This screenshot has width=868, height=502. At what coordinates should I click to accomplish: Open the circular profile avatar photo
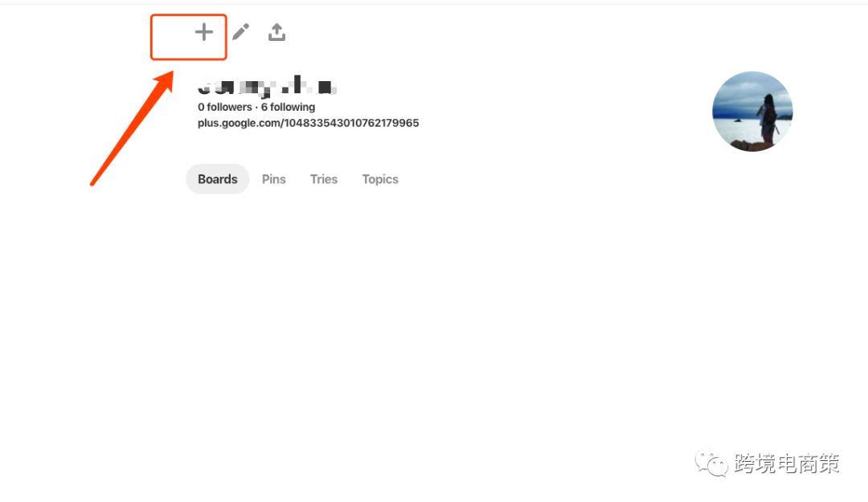coord(752,112)
